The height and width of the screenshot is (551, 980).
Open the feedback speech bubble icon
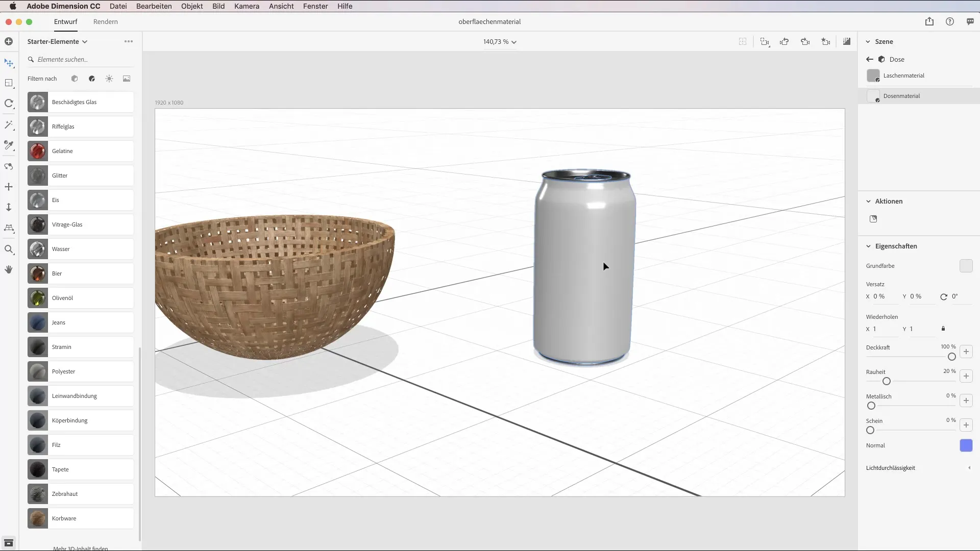(x=970, y=21)
